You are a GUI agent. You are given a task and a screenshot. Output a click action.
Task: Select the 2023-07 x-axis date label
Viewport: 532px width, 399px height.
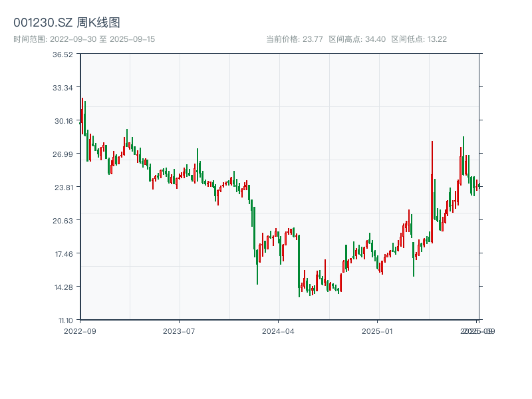click(x=179, y=331)
